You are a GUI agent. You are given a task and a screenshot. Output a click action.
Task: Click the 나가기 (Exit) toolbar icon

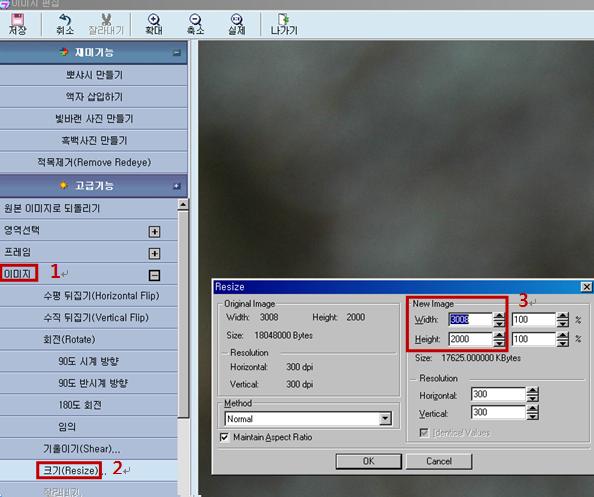283,19
